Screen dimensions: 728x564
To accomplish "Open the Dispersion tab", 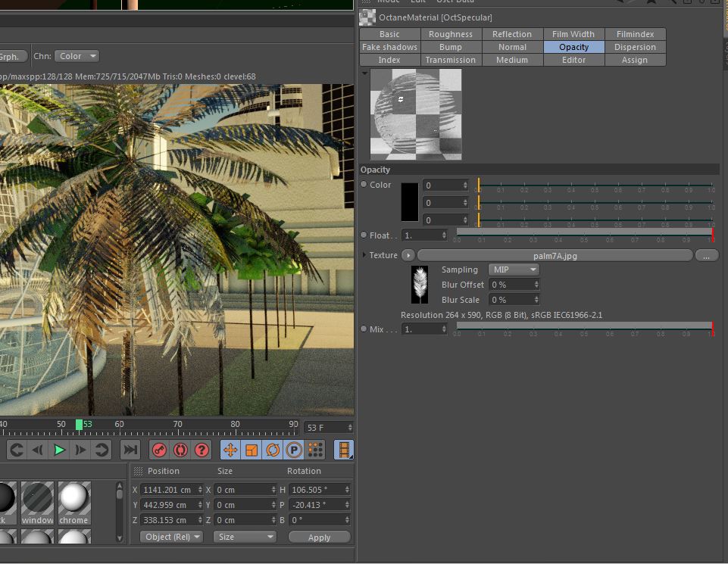I will click(635, 47).
